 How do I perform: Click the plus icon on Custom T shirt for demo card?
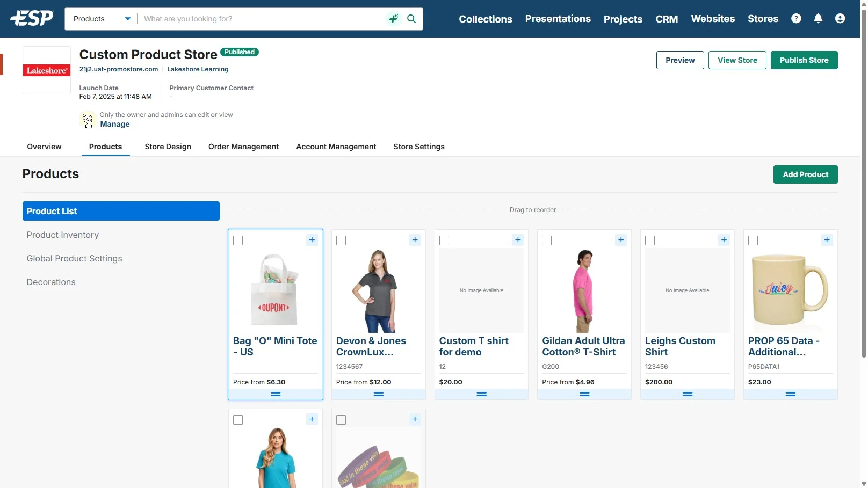tap(518, 240)
